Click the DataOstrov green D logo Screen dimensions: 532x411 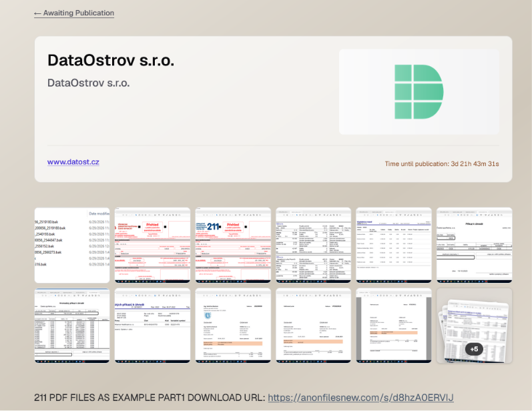coord(419,92)
